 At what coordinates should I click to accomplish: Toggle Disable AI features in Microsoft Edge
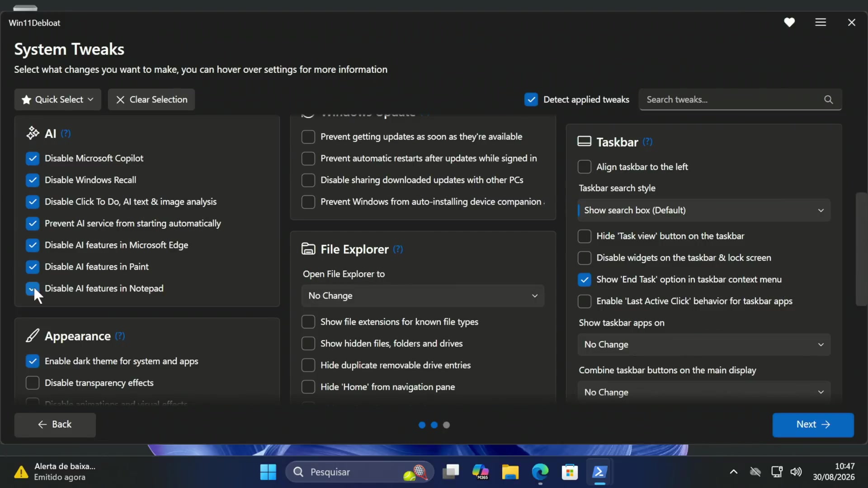(33, 245)
